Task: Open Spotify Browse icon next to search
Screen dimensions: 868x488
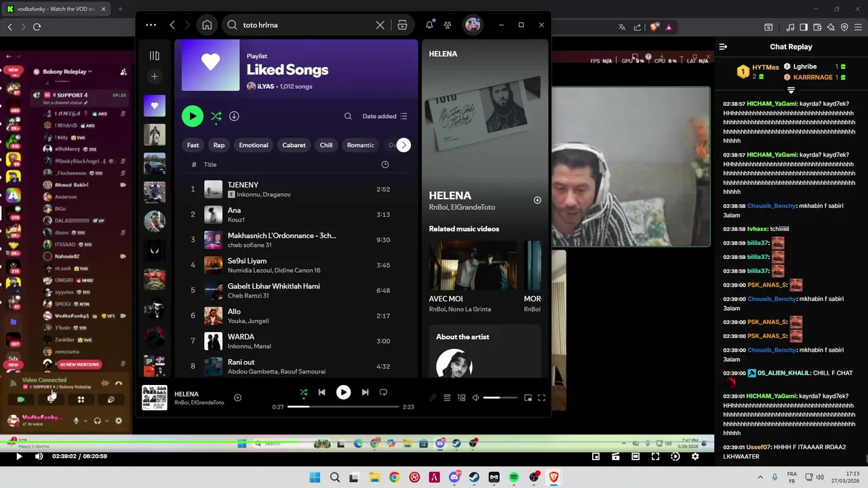Action: [402, 25]
